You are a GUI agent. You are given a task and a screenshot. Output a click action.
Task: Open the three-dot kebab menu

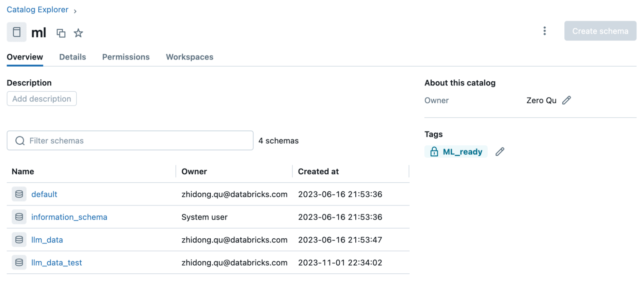click(544, 31)
